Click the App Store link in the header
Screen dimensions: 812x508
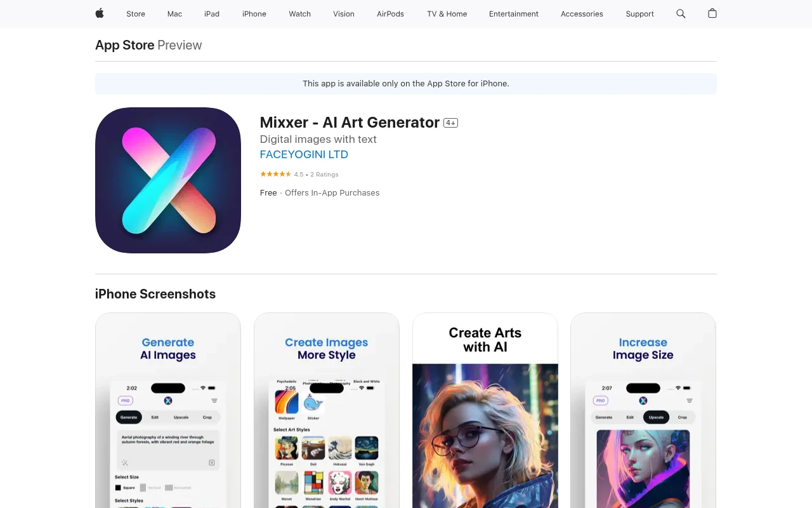coord(124,45)
